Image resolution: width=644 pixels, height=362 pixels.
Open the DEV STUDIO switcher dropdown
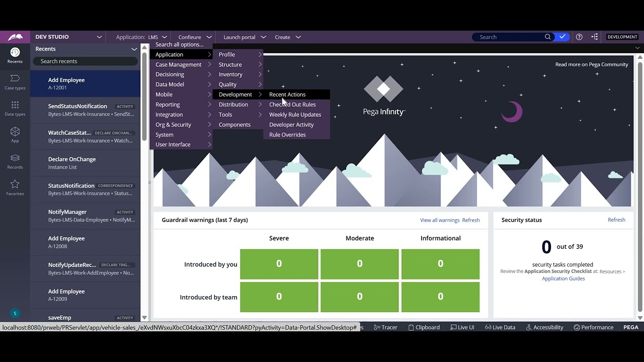(x=68, y=37)
